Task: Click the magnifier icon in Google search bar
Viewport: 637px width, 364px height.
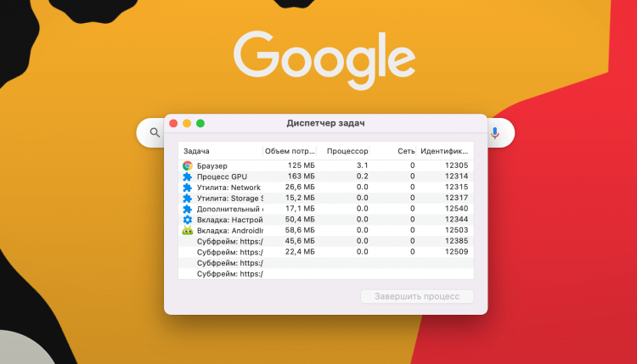Action: [155, 132]
